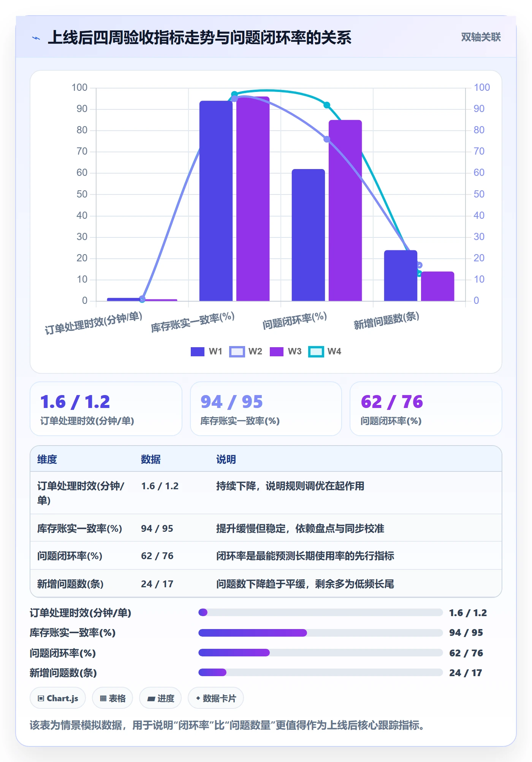
Task: Select the 1.6 / 1.2 order time card
Action: tap(106, 409)
